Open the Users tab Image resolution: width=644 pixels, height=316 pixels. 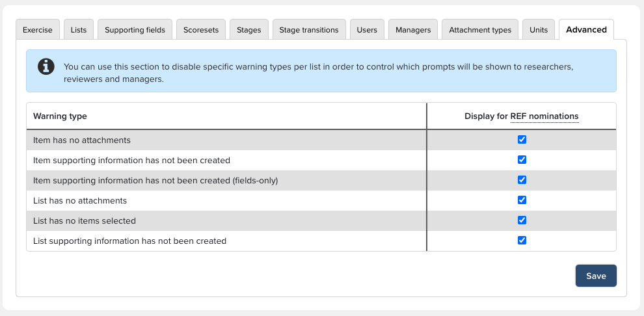tap(367, 30)
